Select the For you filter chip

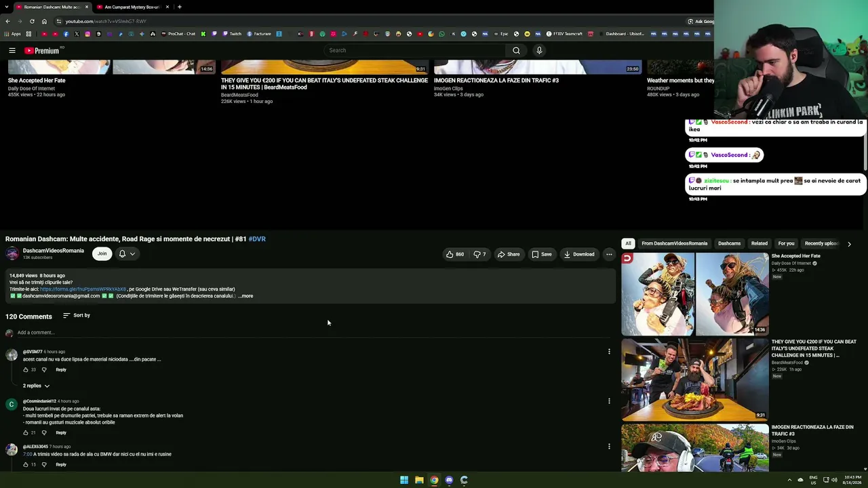coord(786,243)
